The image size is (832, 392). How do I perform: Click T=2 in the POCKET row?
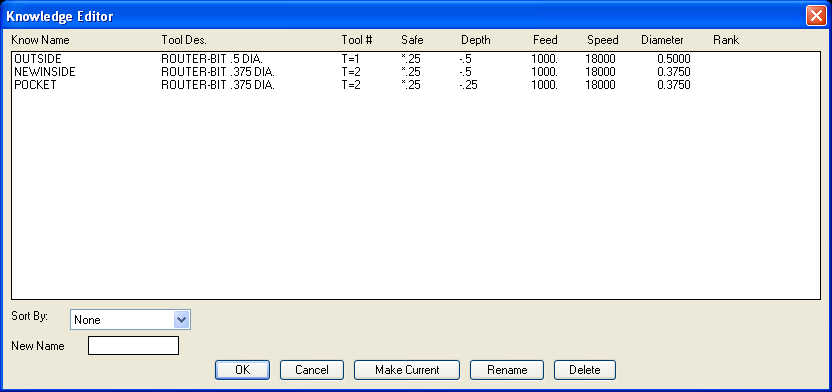(x=351, y=85)
